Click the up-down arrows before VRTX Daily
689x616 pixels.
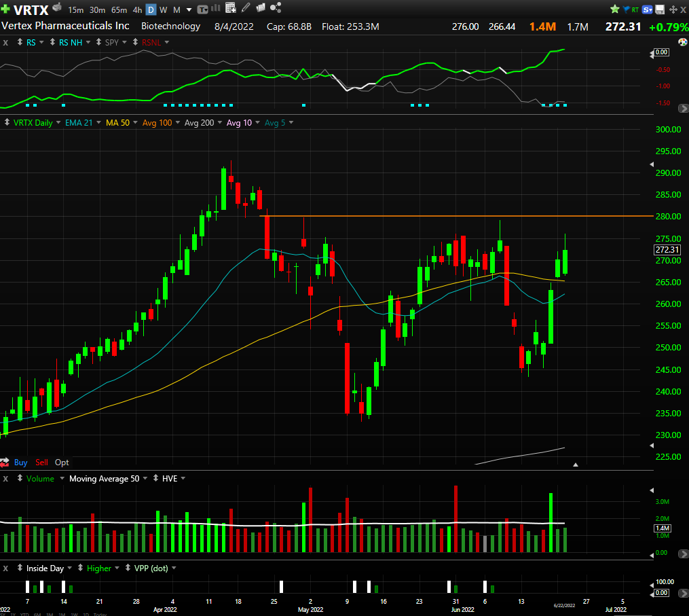click(x=7, y=122)
